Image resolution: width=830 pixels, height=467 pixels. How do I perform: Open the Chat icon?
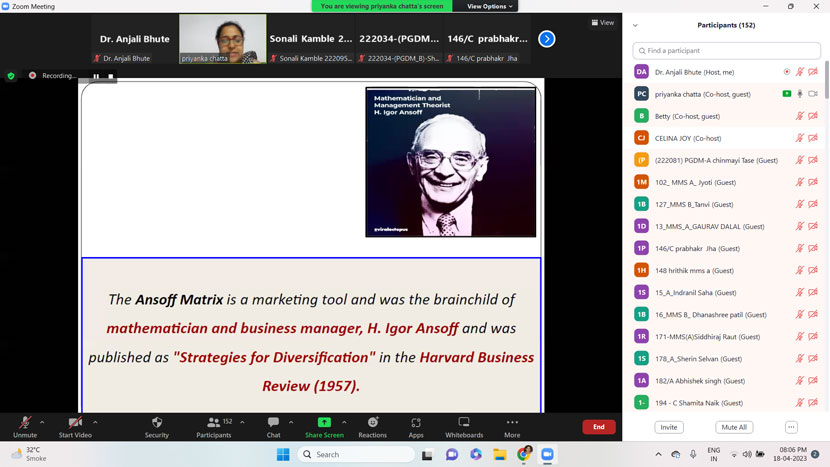point(273,423)
